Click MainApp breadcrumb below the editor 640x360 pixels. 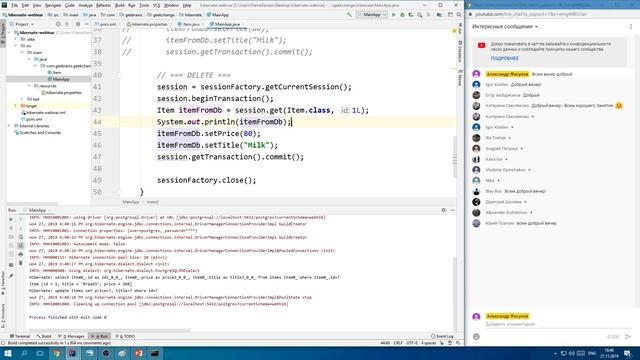point(131,202)
